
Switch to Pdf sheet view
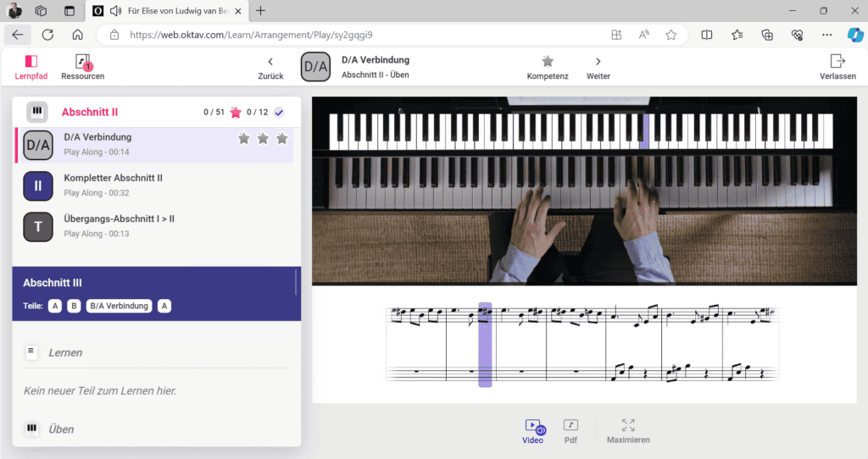point(571,426)
